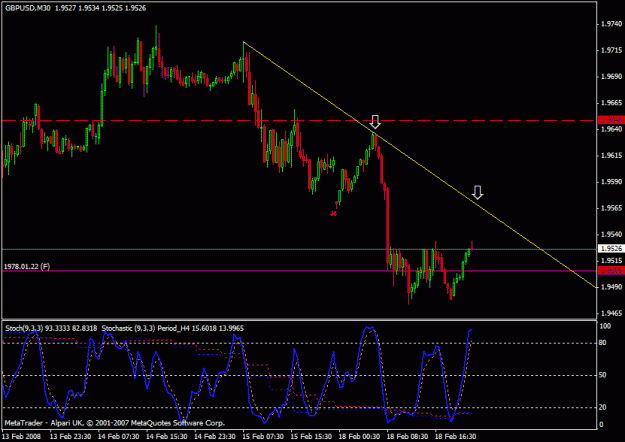Click the 18 Feb 16:30 time label
This screenshot has height=442, width=625.
pyautogui.click(x=456, y=436)
